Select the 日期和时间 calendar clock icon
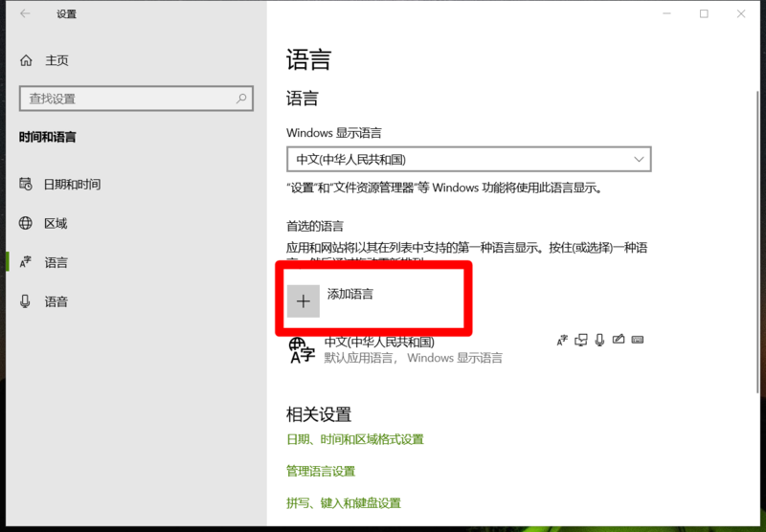Screen dimensions: 766x532 point(26,184)
